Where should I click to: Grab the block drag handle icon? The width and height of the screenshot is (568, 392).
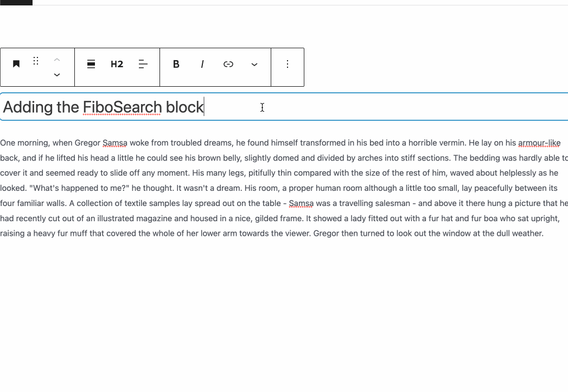coord(35,61)
